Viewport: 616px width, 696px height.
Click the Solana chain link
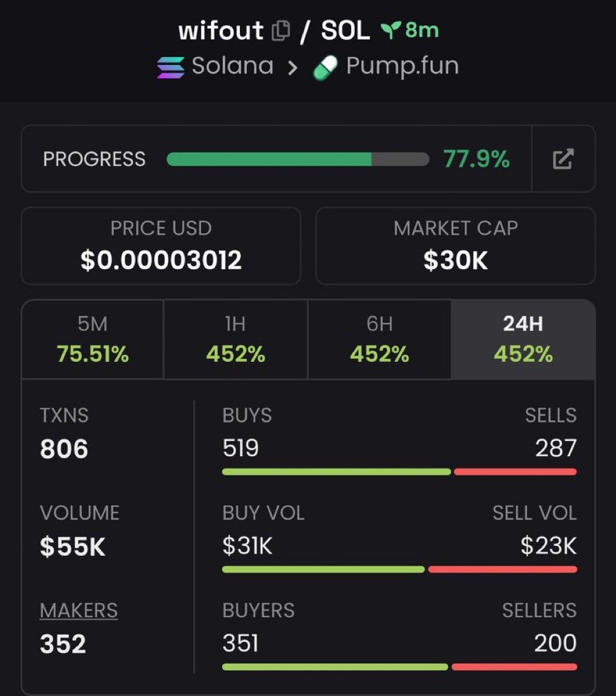pyautogui.click(x=232, y=66)
